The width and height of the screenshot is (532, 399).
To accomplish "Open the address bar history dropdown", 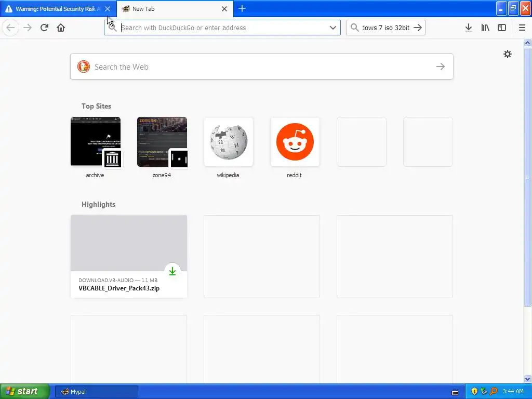I will (333, 28).
